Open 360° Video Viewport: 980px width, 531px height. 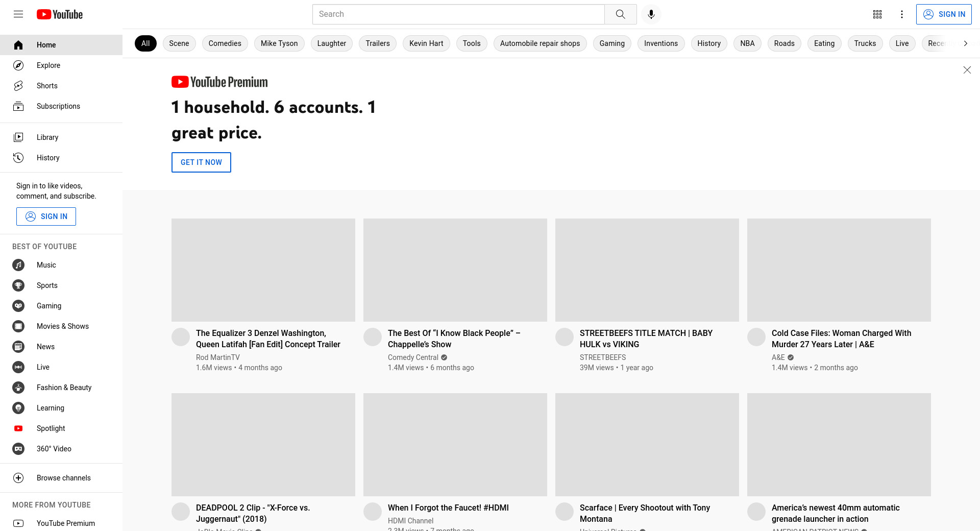61,449
